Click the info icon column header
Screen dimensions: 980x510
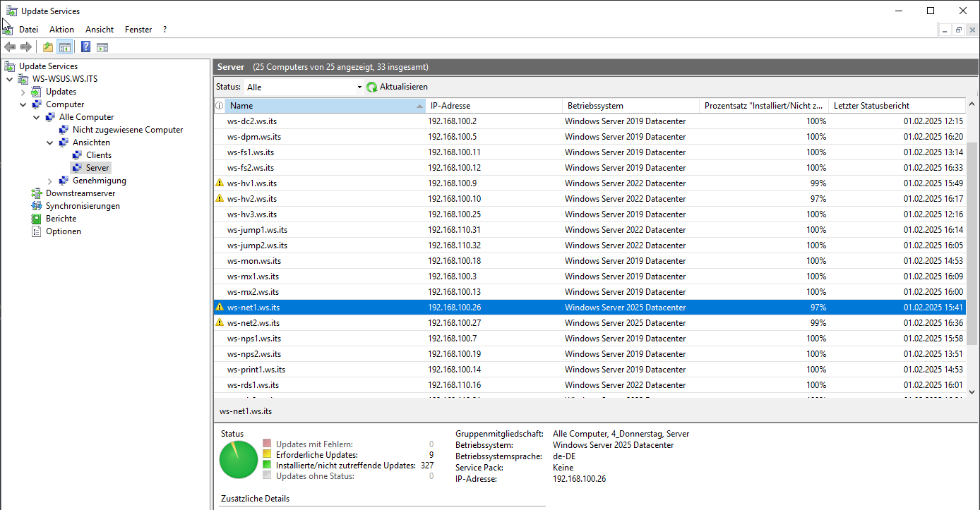[x=219, y=106]
